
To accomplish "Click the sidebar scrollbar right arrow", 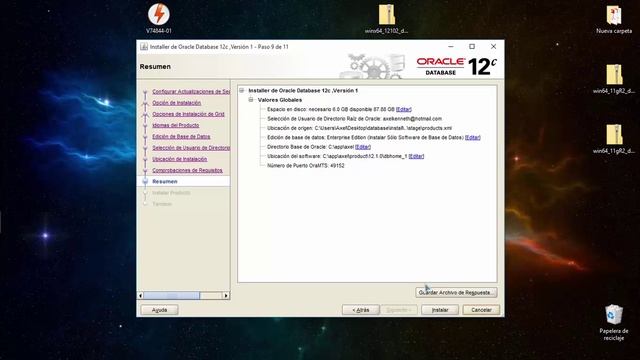I will pos(226,295).
